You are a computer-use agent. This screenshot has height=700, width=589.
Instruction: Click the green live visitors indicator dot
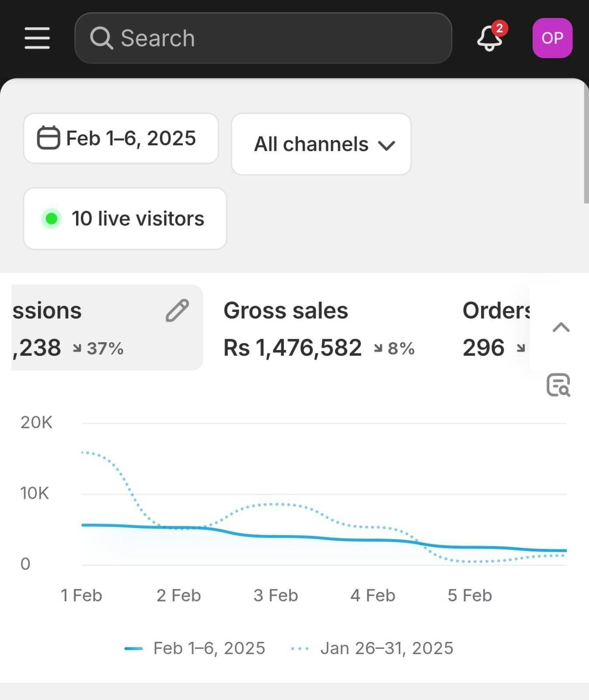pos(52,218)
